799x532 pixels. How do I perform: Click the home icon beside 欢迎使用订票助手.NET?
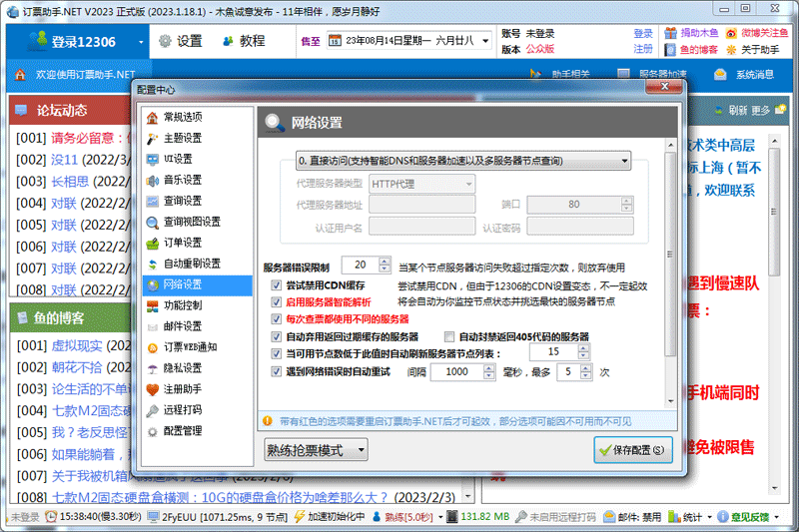[20, 75]
